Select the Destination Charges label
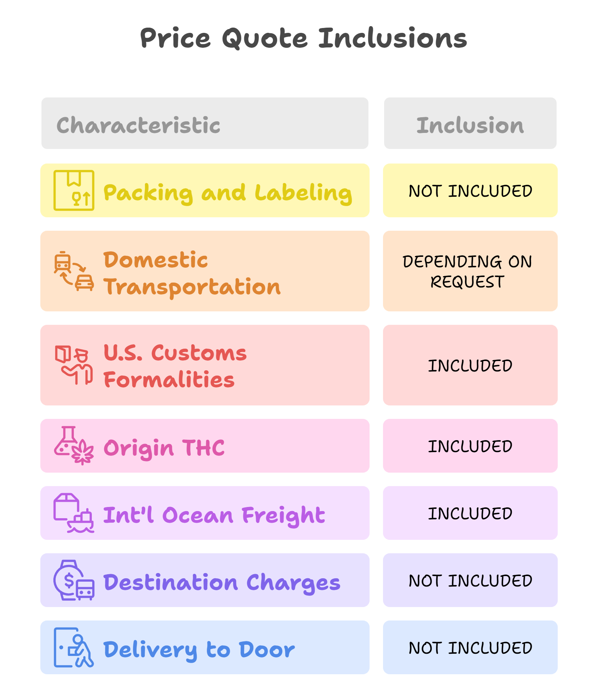607x700 pixels. pos(222,582)
